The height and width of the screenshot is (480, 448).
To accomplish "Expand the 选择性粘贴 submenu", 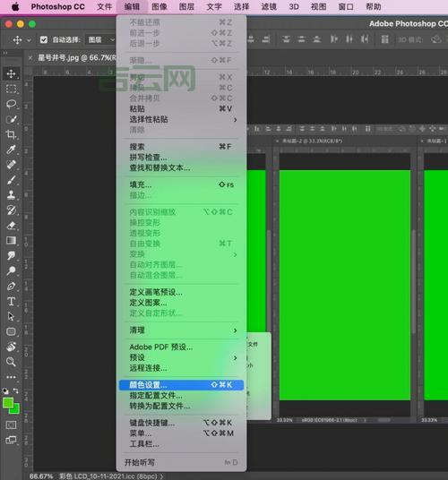I will pyautogui.click(x=181, y=120).
